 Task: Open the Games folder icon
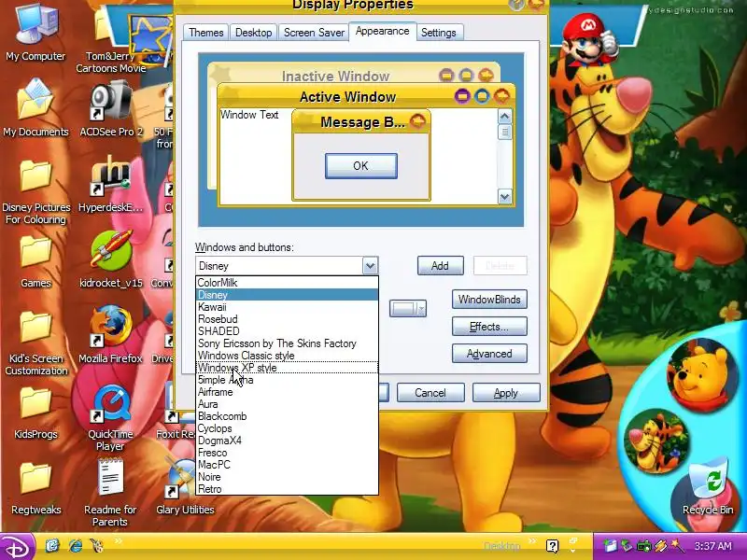[35, 261]
